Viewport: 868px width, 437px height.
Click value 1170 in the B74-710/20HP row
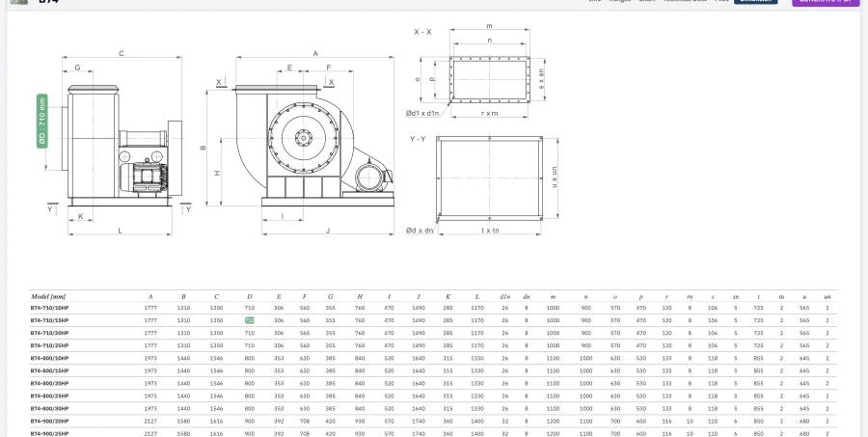477,334
